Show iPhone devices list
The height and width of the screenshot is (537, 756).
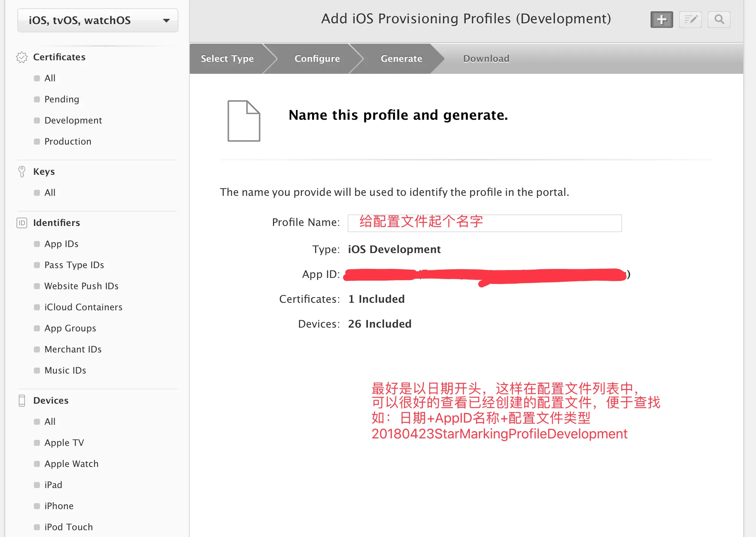click(59, 506)
